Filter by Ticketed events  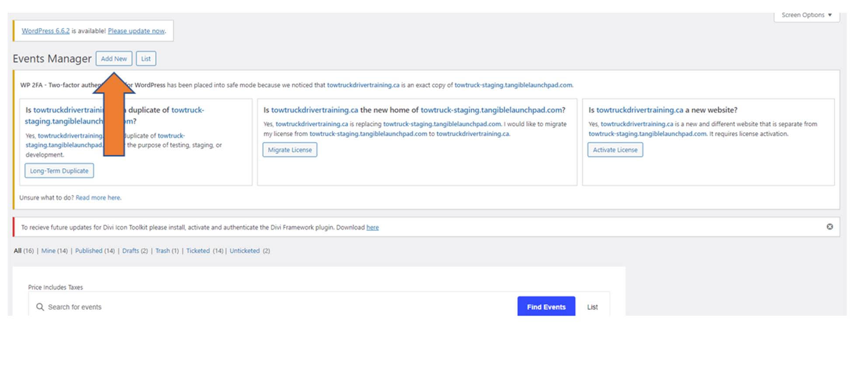[198, 251]
